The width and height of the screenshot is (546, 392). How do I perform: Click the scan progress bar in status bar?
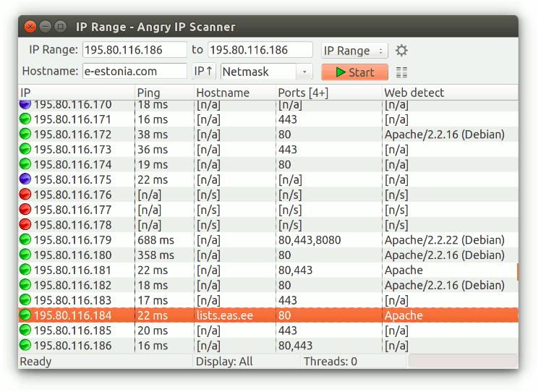coord(463,362)
